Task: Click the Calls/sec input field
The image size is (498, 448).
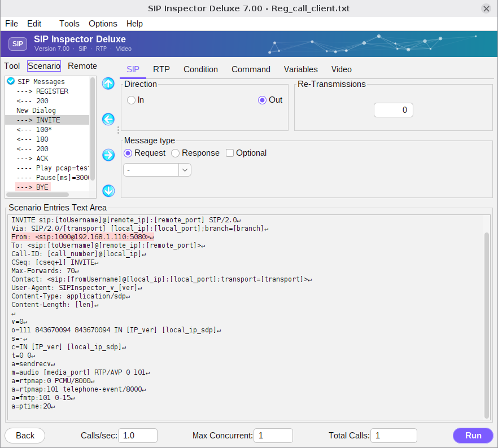Action: tap(138, 436)
